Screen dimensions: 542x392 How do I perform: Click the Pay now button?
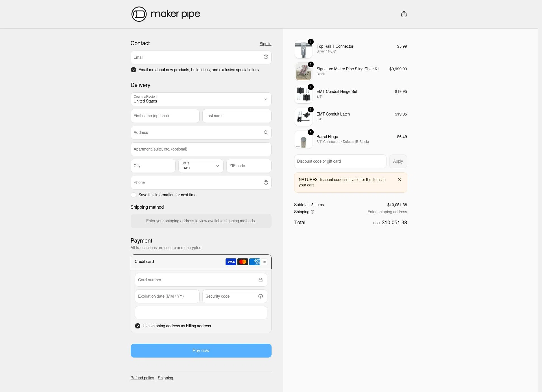coord(201,350)
